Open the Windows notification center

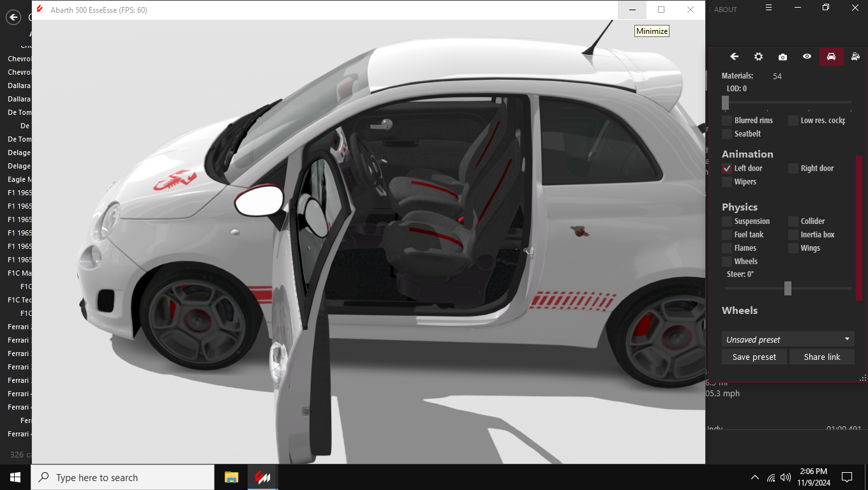coord(847,477)
